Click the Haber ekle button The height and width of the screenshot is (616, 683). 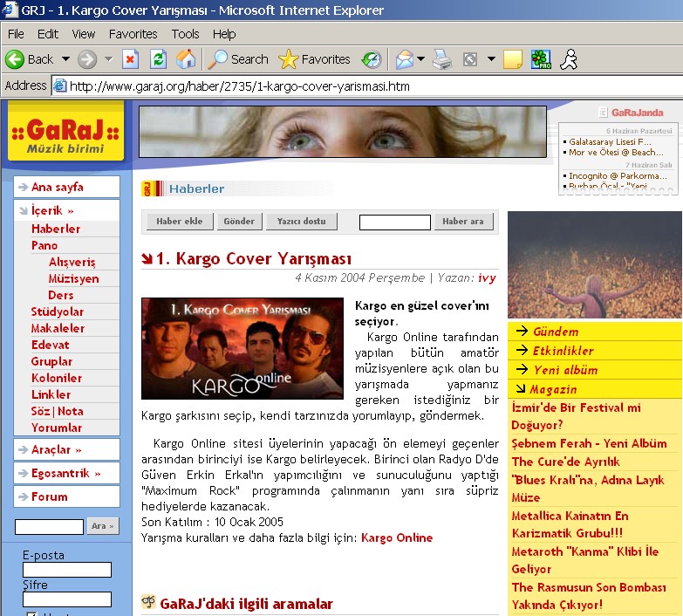coord(180,222)
